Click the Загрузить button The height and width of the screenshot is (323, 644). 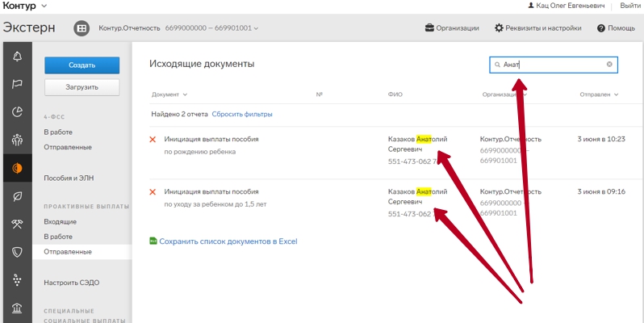[82, 87]
